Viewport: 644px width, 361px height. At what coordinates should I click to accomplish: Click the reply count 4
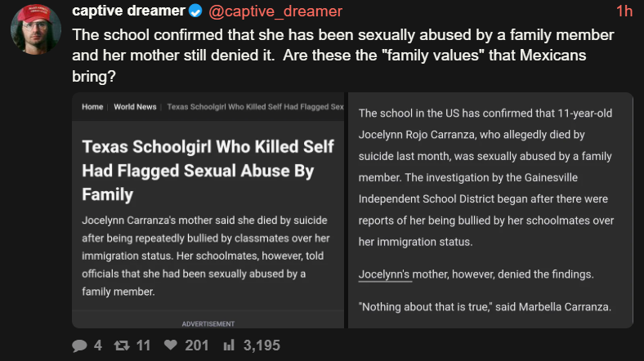[98, 345]
